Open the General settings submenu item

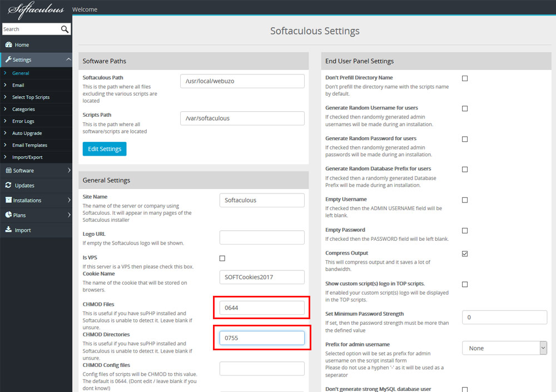pos(21,73)
